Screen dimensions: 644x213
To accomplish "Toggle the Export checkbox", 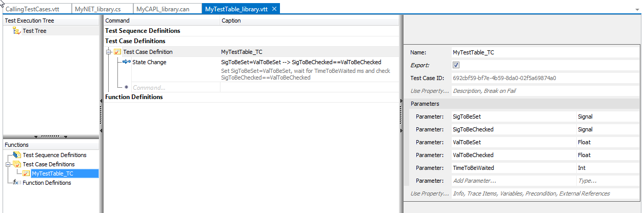I will pyautogui.click(x=456, y=65).
